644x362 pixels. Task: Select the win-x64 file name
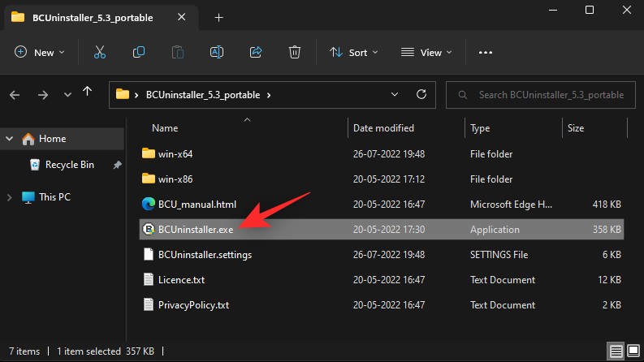click(x=175, y=154)
